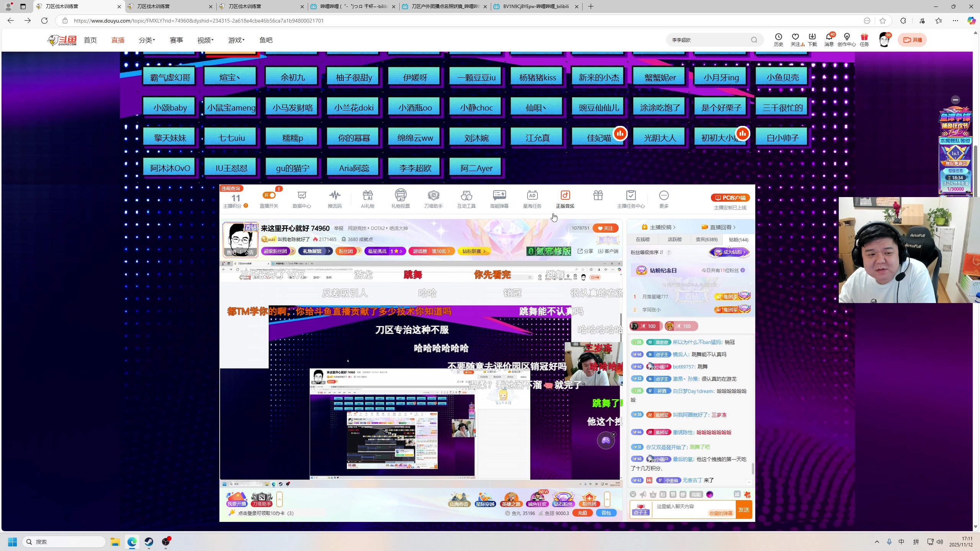Viewport: 980px width, 551px height.
Task: Expand the 分类 categories menu
Action: (145, 40)
